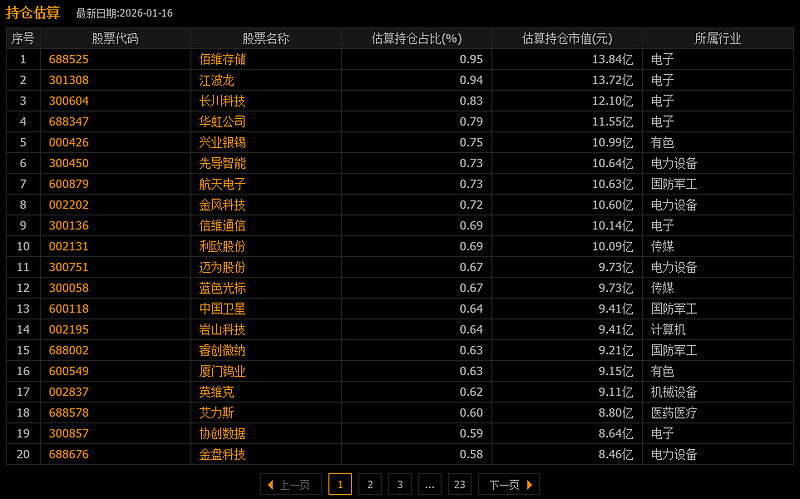Open stock name 英维克

coord(216,392)
